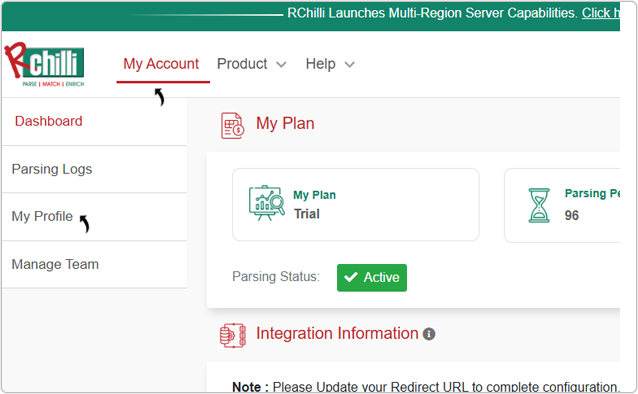Click the My Plan section heading
The height and width of the screenshot is (394, 638).
point(285,123)
